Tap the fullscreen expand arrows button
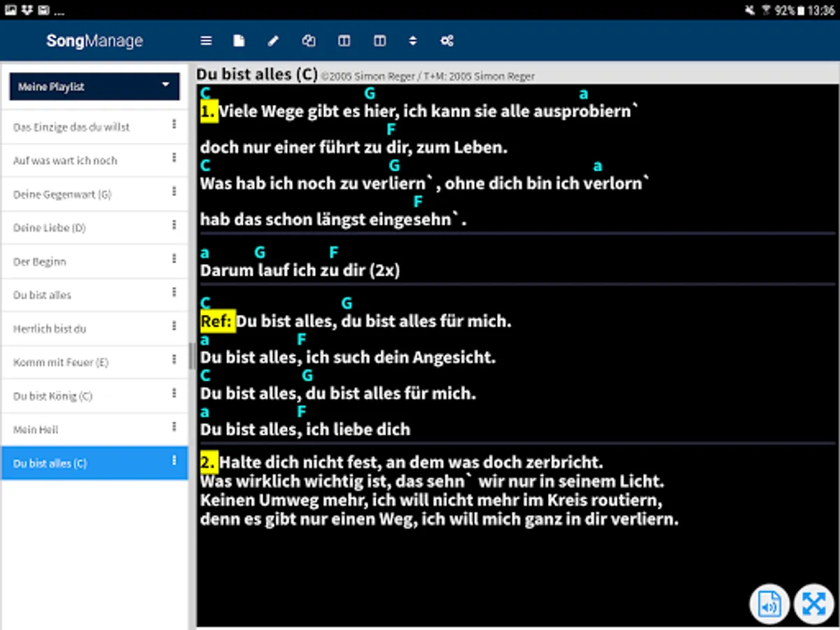Image resolution: width=840 pixels, height=630 pixels. coord(814,603)
